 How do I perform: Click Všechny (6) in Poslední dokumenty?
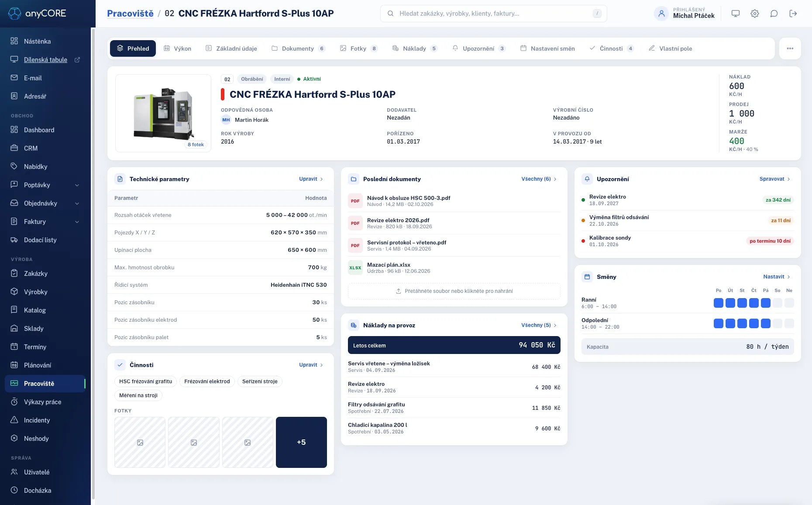[x=539, y=179]
